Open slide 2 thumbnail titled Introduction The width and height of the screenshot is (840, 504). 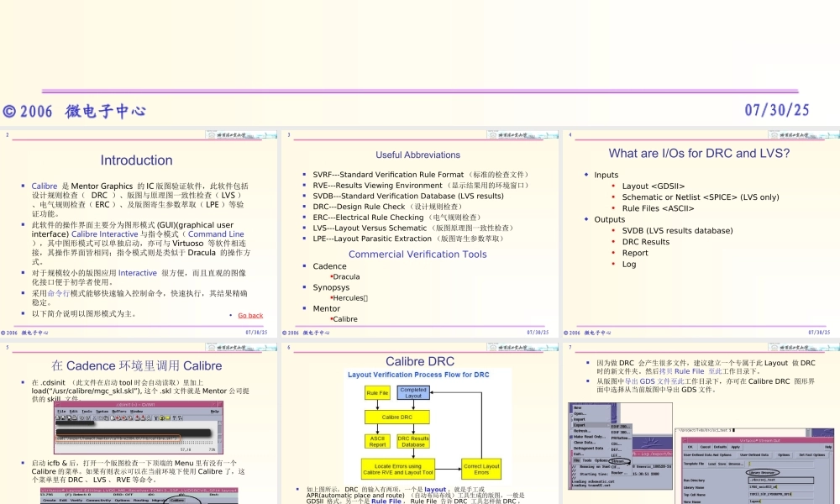[139, 233]
